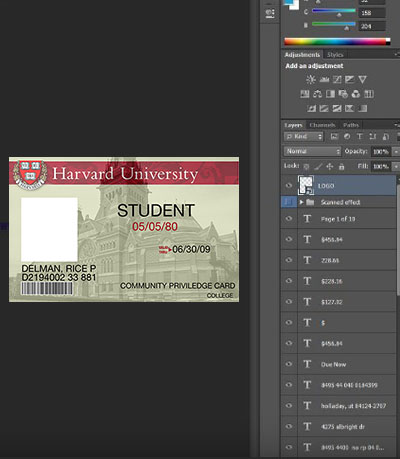400x459 pixels.
Task: Hide the '4275 albright dr' text layer
Action: click(x=289, y=426)
